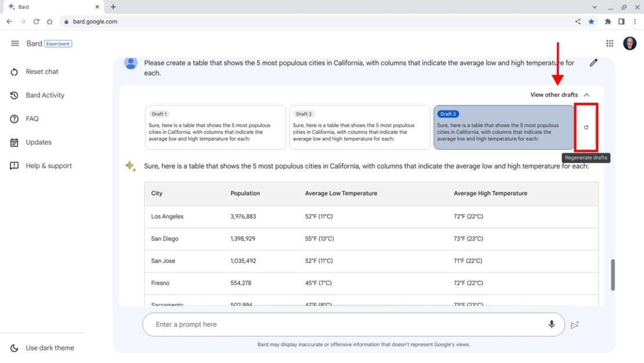This screenshot has width=644, height=363.
Task: Bookmark the page via the star icon
Action: tap(591, 21)
